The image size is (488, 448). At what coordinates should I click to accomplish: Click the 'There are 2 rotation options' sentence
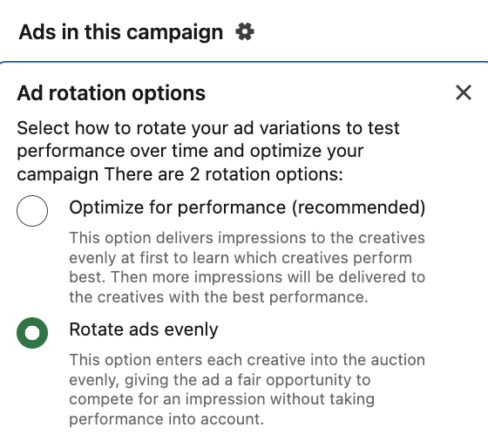(223, 174)
